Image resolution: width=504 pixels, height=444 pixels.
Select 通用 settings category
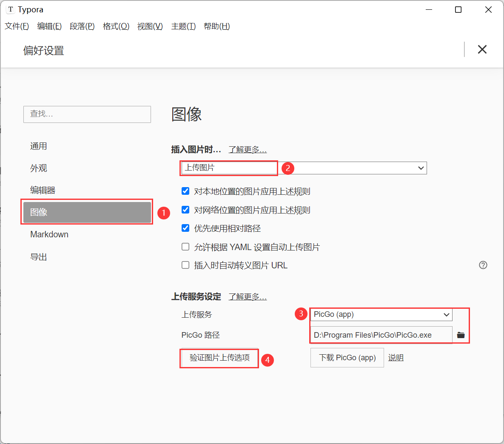[87, 146]
